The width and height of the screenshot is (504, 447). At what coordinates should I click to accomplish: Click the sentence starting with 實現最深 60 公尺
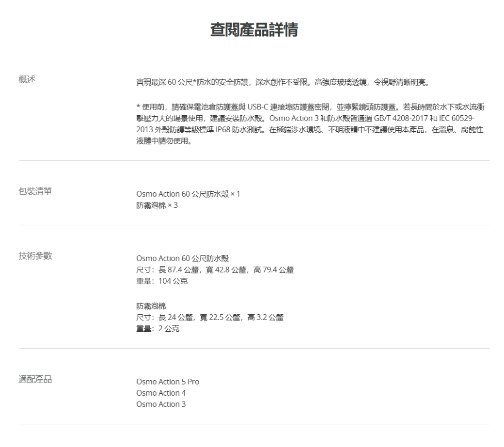[283, 82]
